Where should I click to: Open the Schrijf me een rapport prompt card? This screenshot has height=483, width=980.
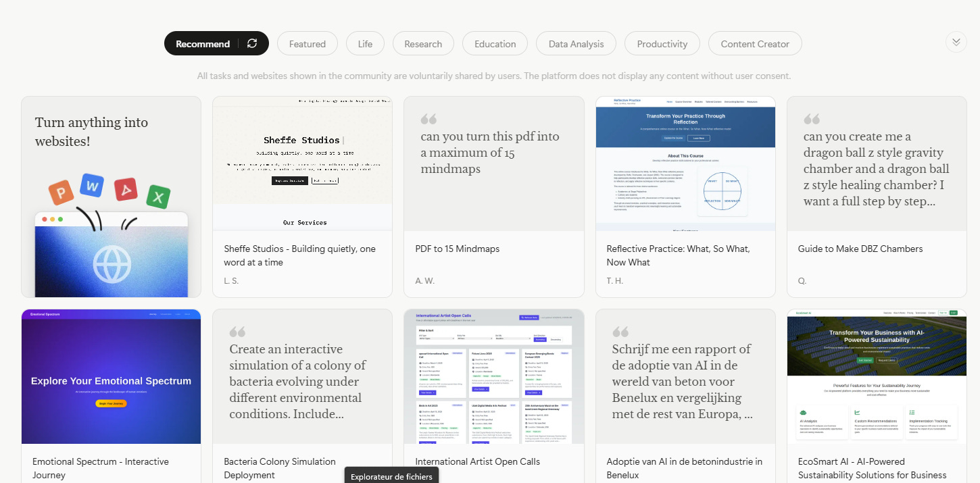685,376
